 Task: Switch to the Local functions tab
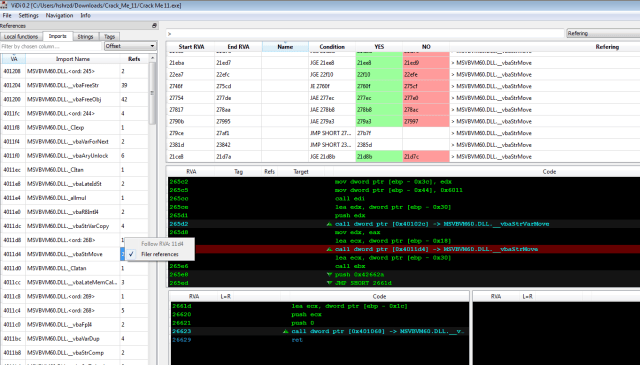[x=21, y=36]
